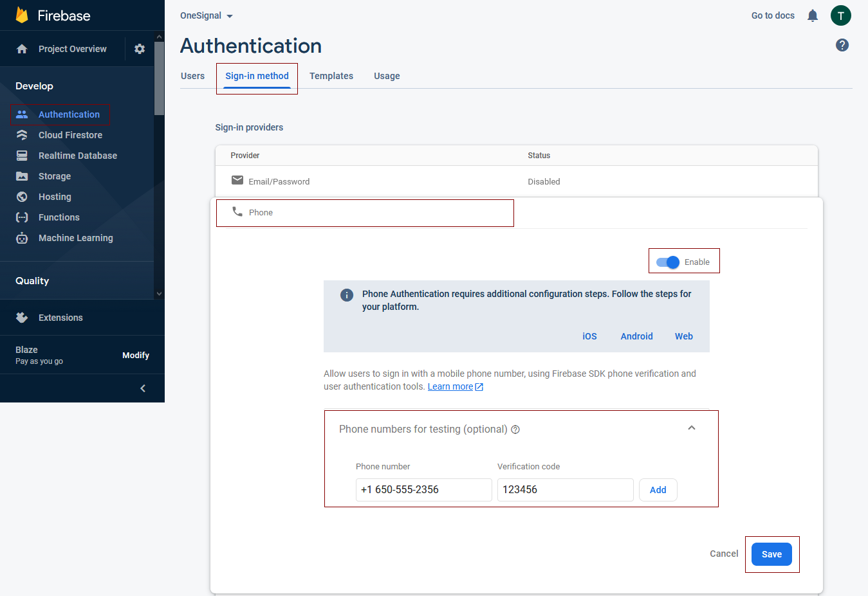
Task: Open Project Overview home icon
Action: (x=22, y=49)
